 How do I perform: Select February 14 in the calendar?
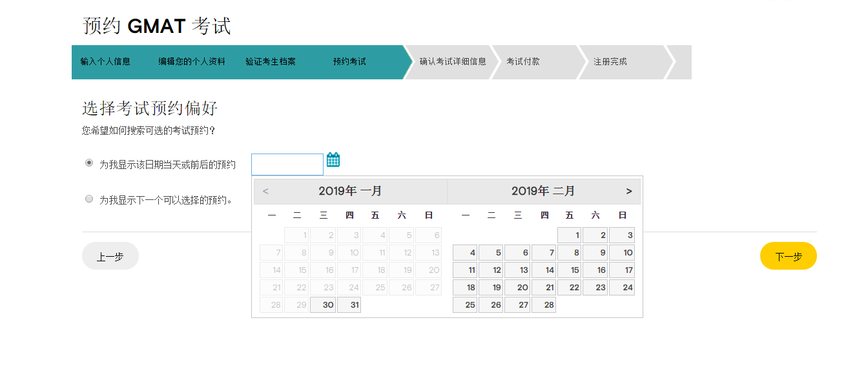coord(543,270)
